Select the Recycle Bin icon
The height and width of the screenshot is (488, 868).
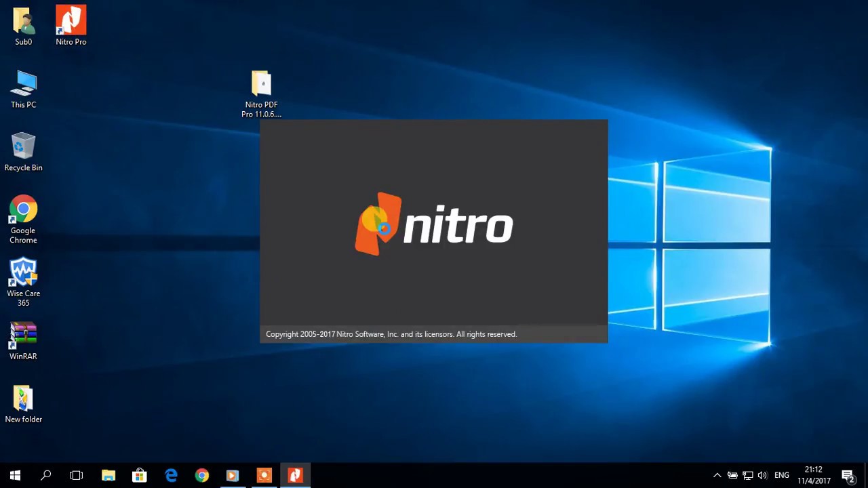pyautogui.click(x=23, y=152)
